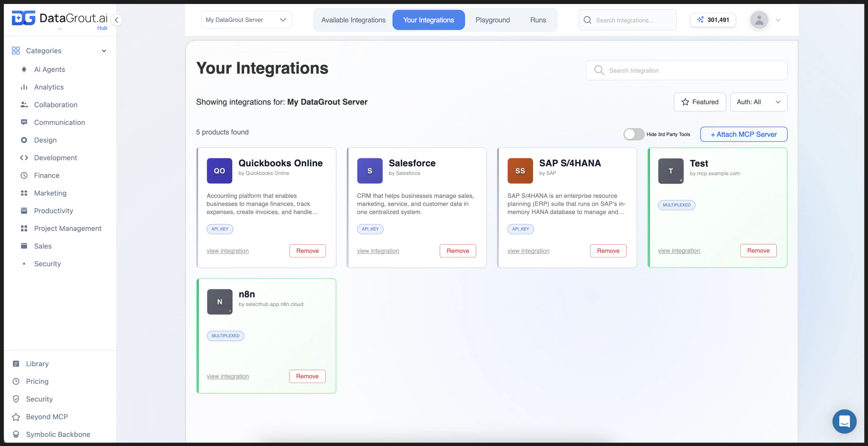Open the chat support bubble
Image resolution: width=868 pixels, height=446 pixels.
pyautogui.click(x=844, y=421)
